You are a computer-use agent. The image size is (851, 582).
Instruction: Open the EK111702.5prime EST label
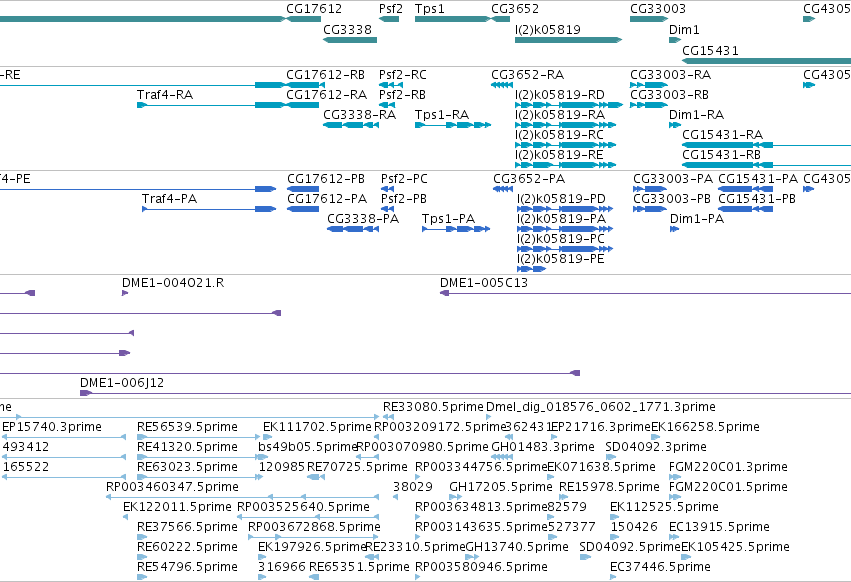317,427
